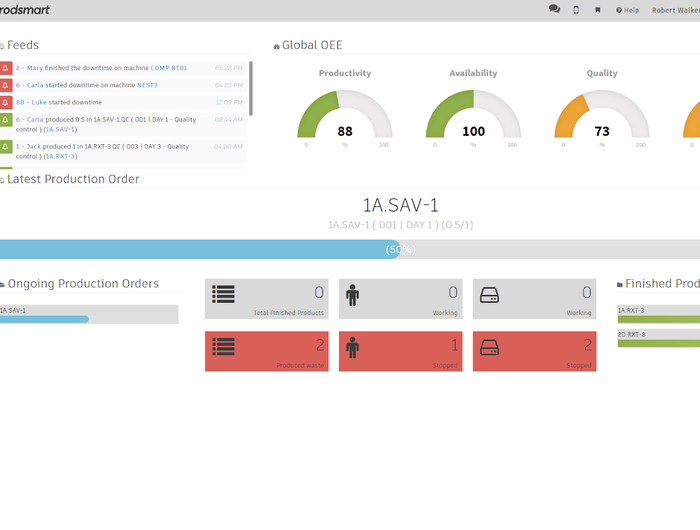Click the Quality gauge showing 73

602,115
